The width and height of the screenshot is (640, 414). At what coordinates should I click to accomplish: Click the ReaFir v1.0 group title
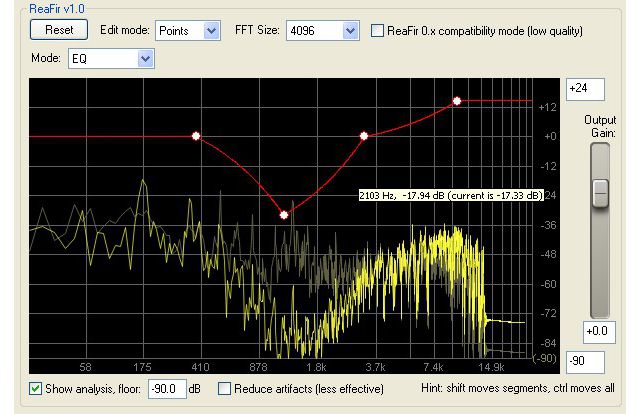pos(57,9)
